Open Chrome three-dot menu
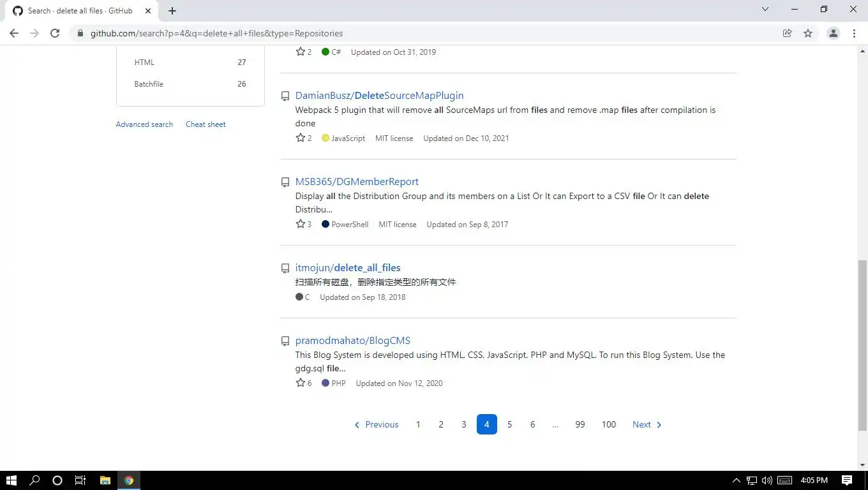 point(854,33)
